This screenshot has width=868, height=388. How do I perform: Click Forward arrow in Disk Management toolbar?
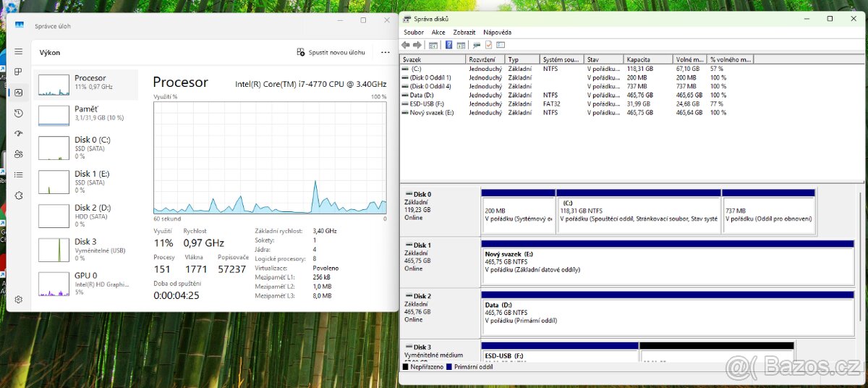pyautogui.click(x=417, y=45)
